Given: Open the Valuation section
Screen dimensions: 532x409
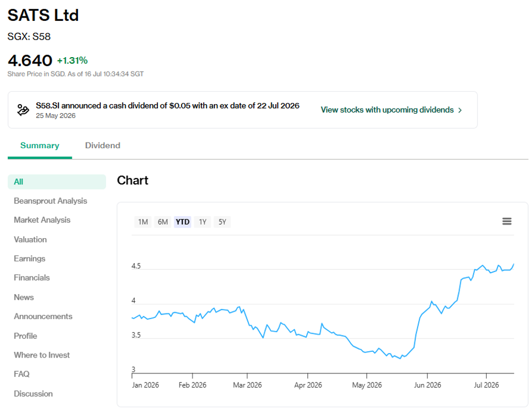Looking at the screenshot, I should [30, 239].
